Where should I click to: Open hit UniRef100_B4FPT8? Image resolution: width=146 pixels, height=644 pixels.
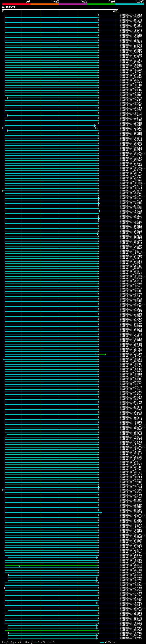click(x=131, y=27)
